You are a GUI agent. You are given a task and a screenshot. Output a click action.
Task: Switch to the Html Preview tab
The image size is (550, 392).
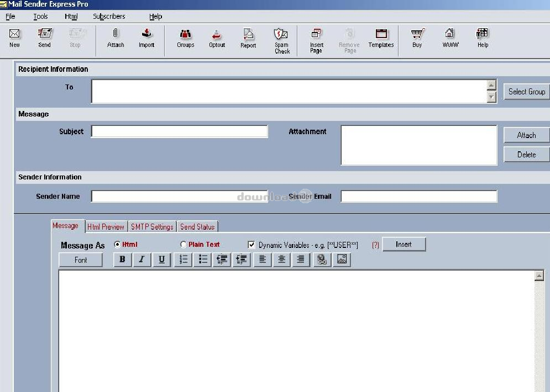[x=106, y=227]
